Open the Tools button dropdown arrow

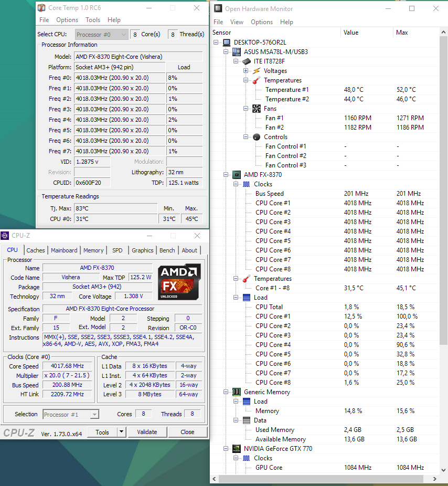(122, 432)
